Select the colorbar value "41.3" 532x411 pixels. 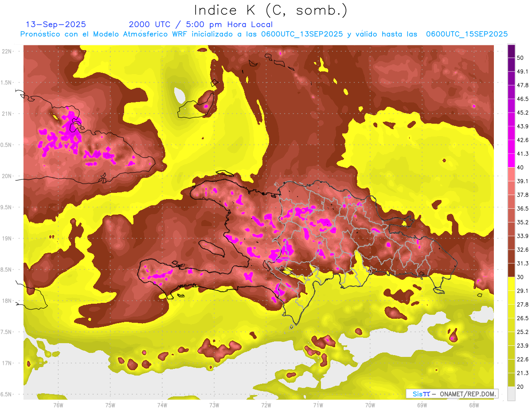click(x=522, y=154)
